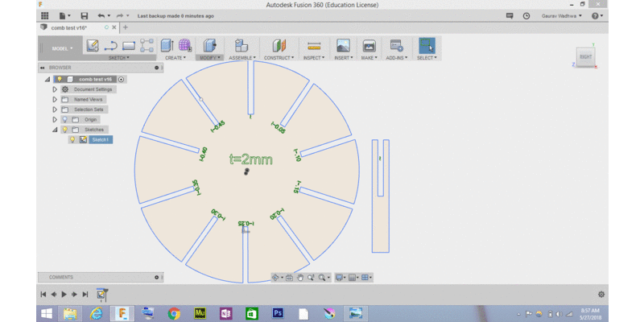Open the MODEL workspace dropdown
This screenshot has height=322, width=644.
(62, 48)
